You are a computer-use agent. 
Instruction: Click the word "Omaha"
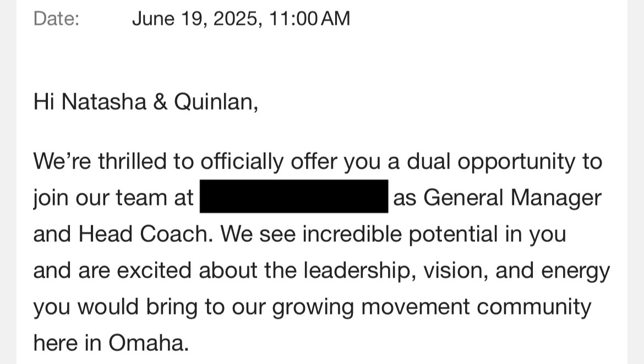[x=148, y=343]
